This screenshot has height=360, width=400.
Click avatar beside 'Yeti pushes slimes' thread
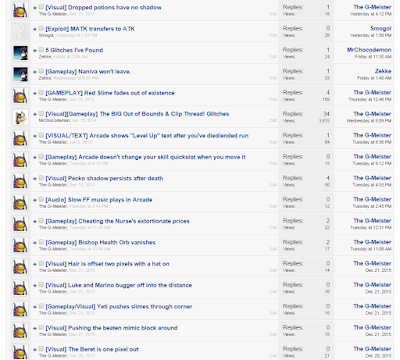click(x=20, y=309)
